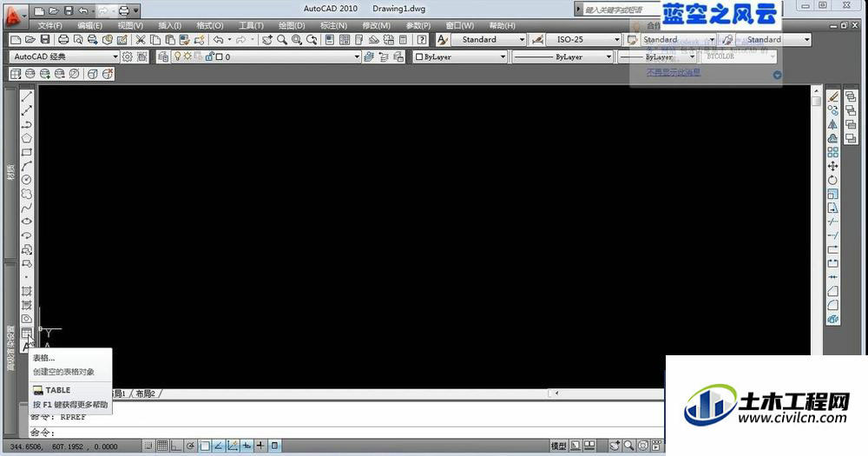Viewport: 868px width, 456px height.
Task: Click the Help question-mark toolbar icon
Action: (422, 40)
